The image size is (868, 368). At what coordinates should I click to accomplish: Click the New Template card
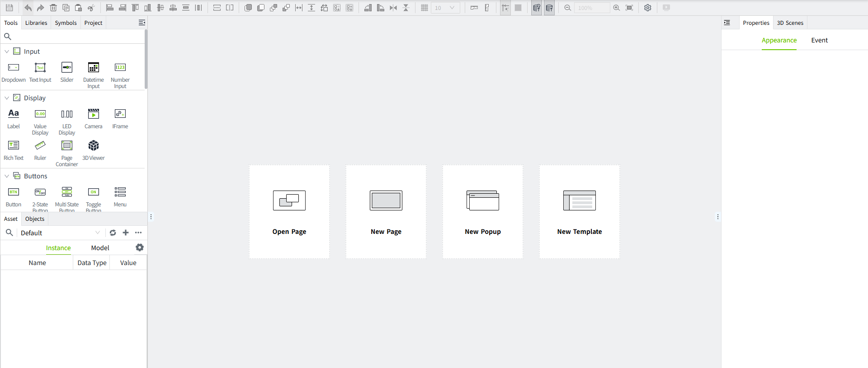coord(579,212)
